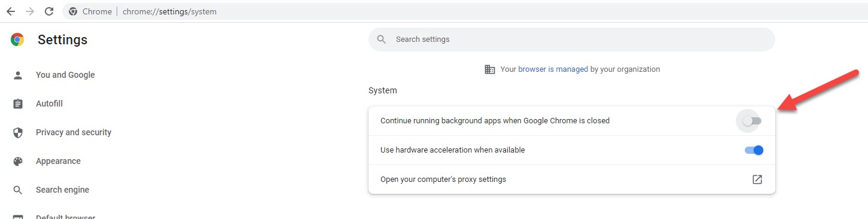Image resolution: width=868 pixels, height=219 pixels.
Task: Open the Autofill settings section
Action: tap(49, 104)
